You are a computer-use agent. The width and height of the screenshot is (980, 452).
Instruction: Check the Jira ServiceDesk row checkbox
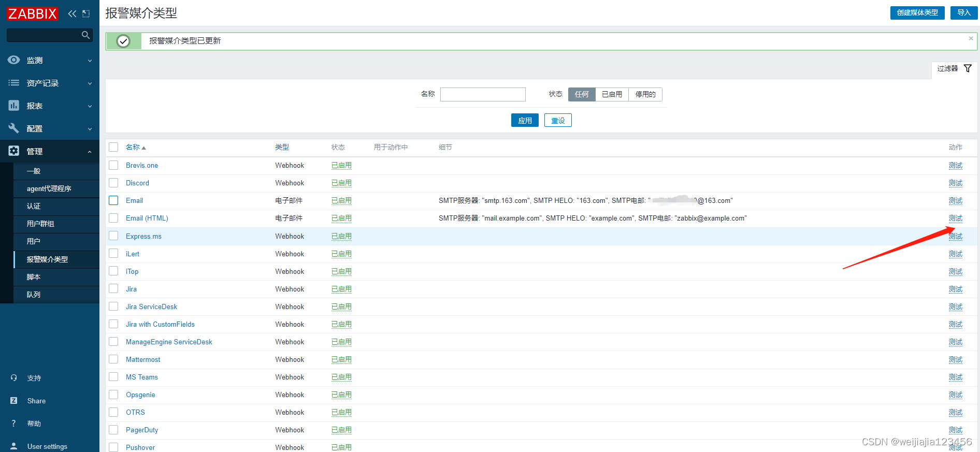[113, 307]
